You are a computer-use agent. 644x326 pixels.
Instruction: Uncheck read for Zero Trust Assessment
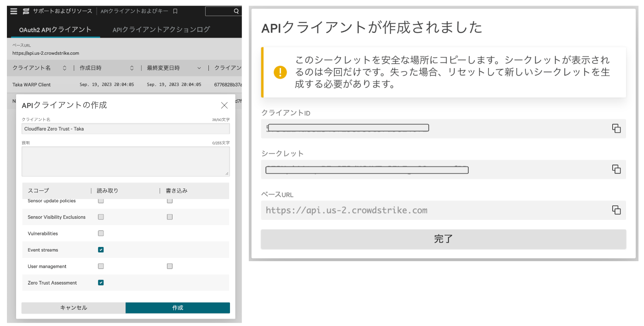pos(101,283)
